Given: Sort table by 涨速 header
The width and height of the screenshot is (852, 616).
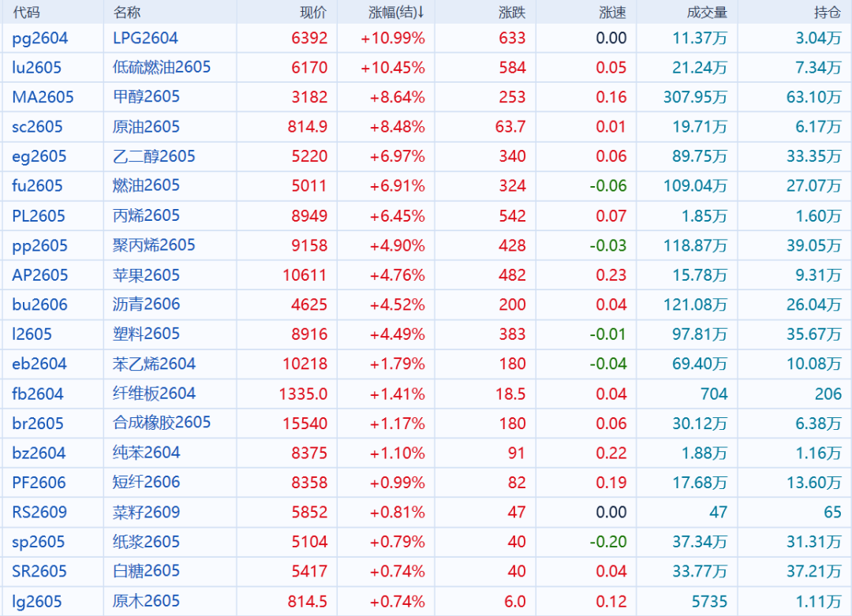Looking at the screenshot, I should [x=612, y=12].
